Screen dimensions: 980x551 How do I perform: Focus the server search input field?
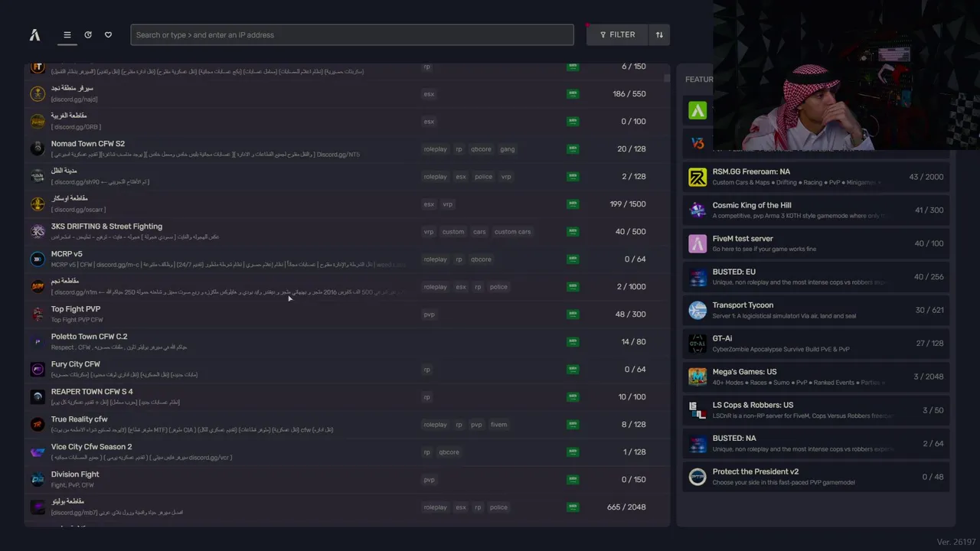pos(352,34)
